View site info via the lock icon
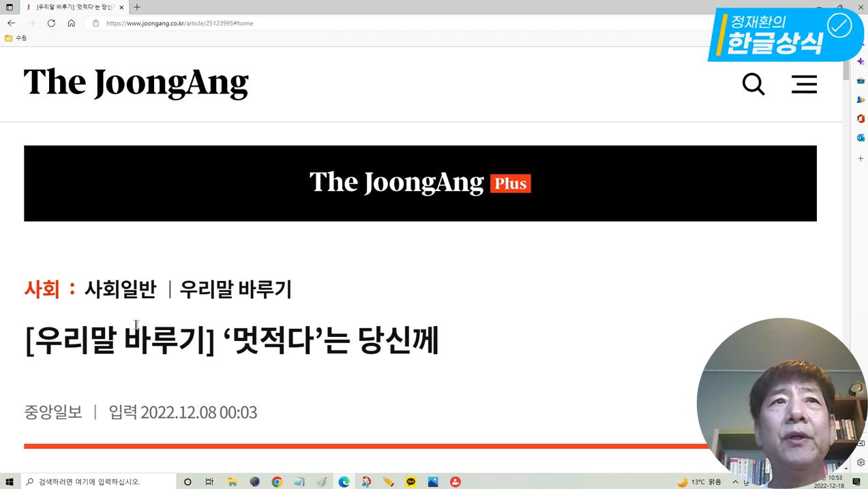868x489 pixels. click(96, 23)
